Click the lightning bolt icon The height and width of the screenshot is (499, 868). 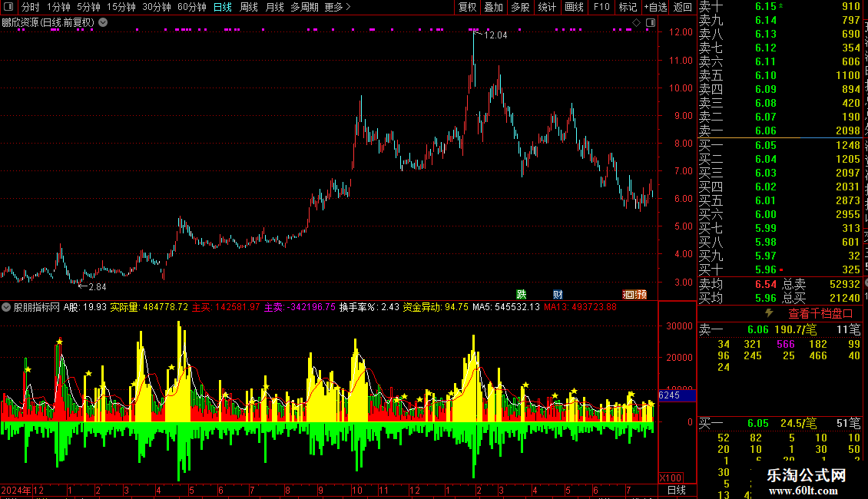pos(769,313)
